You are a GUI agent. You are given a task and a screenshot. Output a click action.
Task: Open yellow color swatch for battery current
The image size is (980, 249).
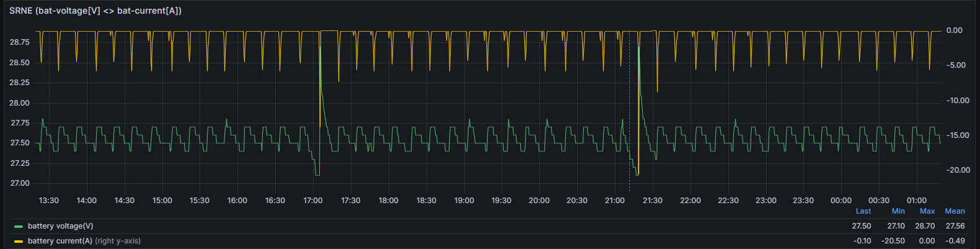19,242
